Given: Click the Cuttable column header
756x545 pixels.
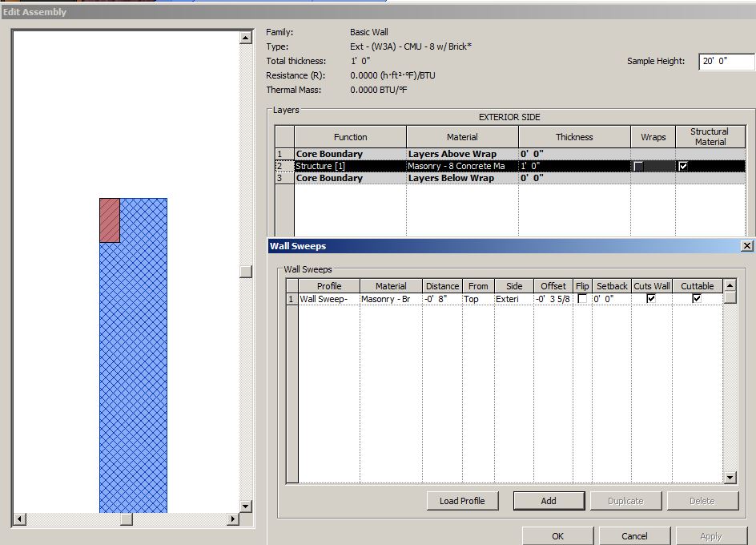Looking at the screenshot, I should 698,286.
